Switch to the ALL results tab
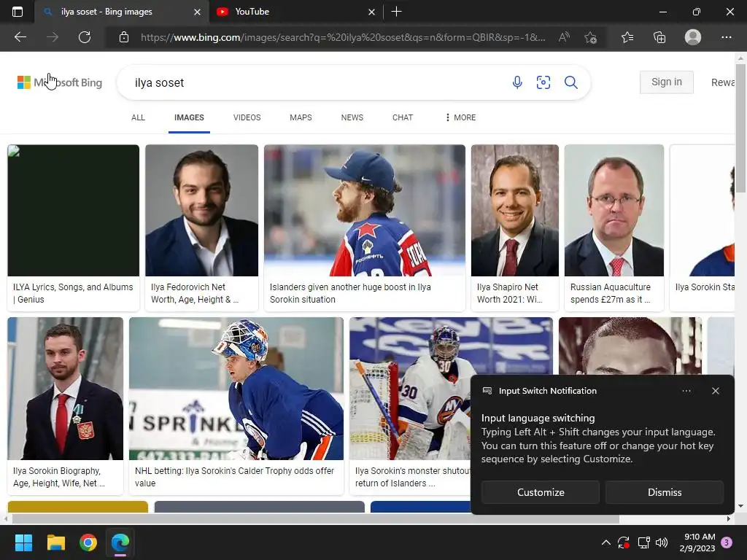747x560 pixels. click(138, 117)
